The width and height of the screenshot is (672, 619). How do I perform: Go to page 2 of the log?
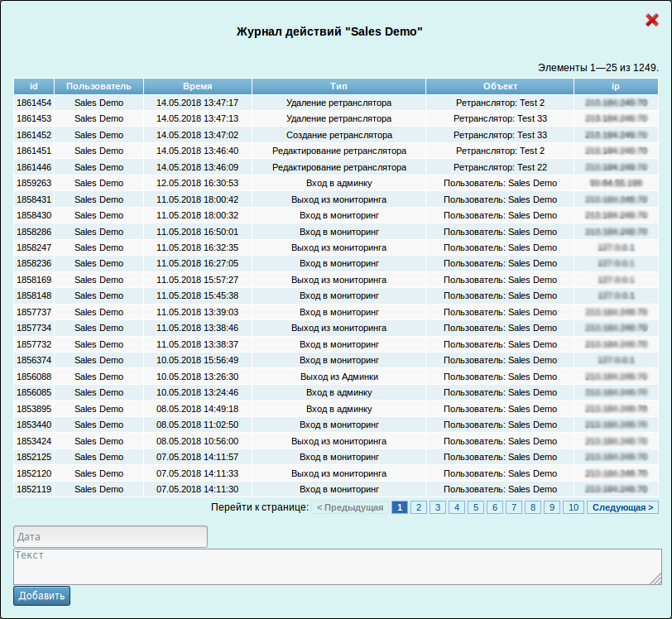pyautogui.click(x=419, y=507)
